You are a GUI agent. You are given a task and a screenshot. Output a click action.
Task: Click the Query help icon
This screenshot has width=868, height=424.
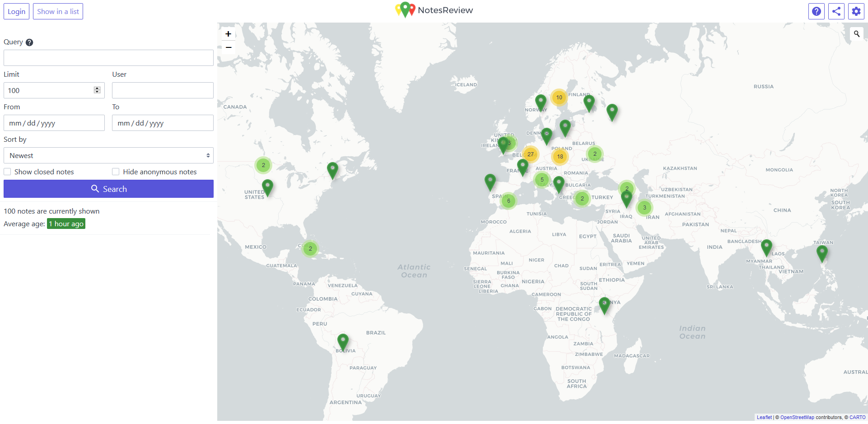(x=29, y=42)
